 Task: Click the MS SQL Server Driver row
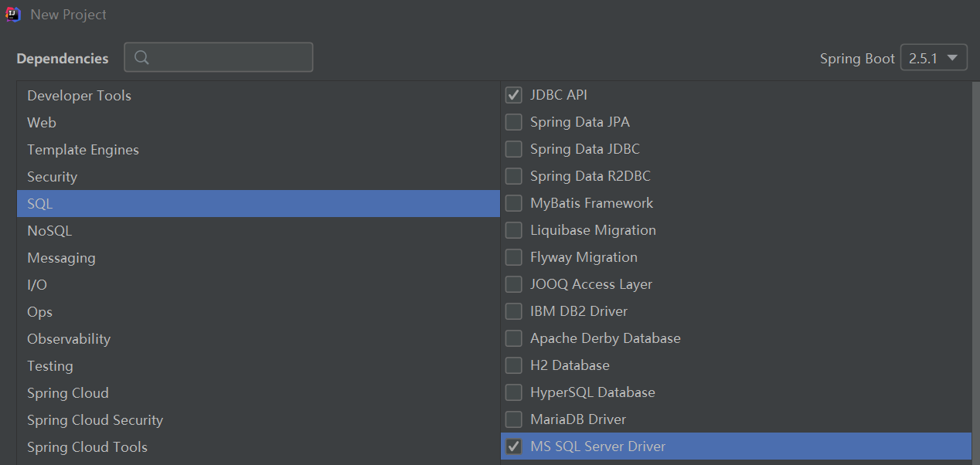click(736, 446)
